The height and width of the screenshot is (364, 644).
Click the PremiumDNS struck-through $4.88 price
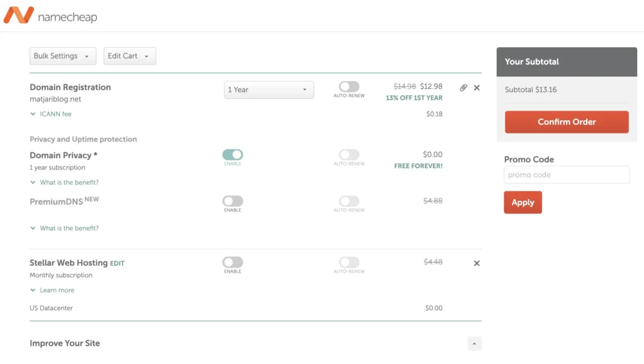[x=433, y=201]
